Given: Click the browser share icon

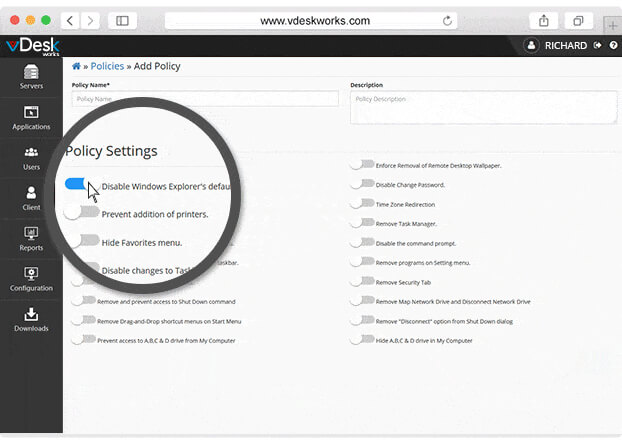Looking at the screenshot, I should point(544,20).
